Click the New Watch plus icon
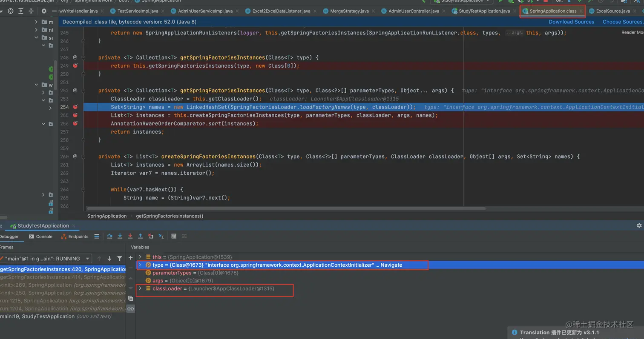 131,258
